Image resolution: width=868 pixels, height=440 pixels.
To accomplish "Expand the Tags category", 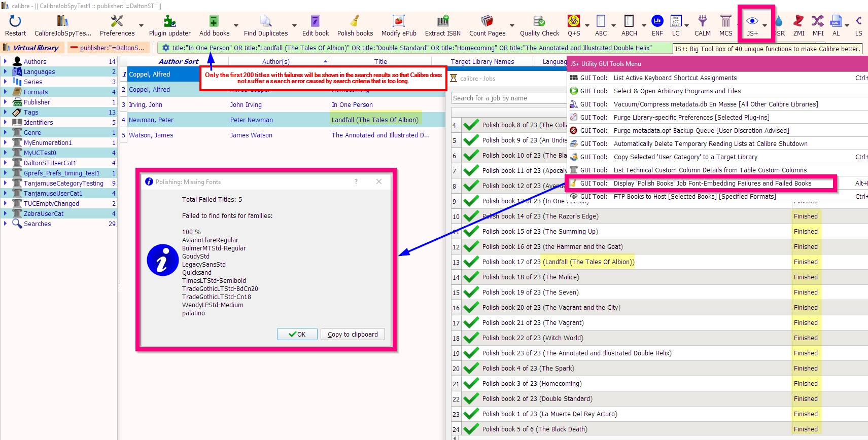I will click(x=5, y=112).
